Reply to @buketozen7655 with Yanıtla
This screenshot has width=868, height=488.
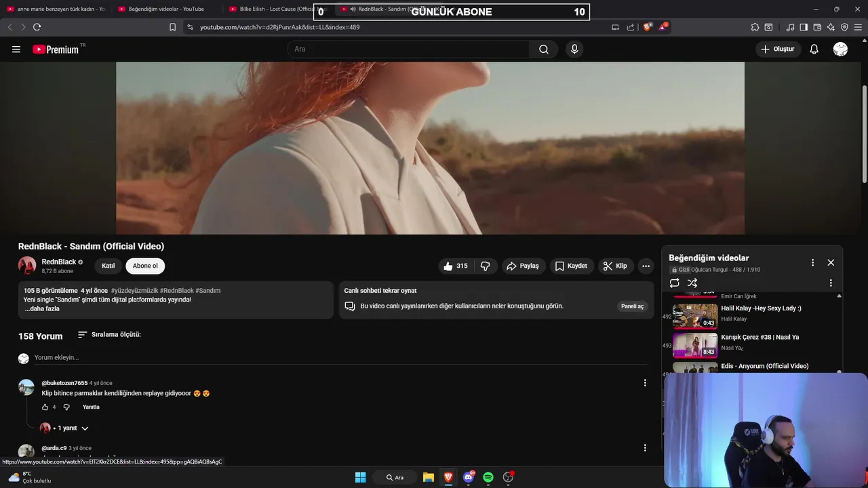pyautogui.click(x=91, y=407)
